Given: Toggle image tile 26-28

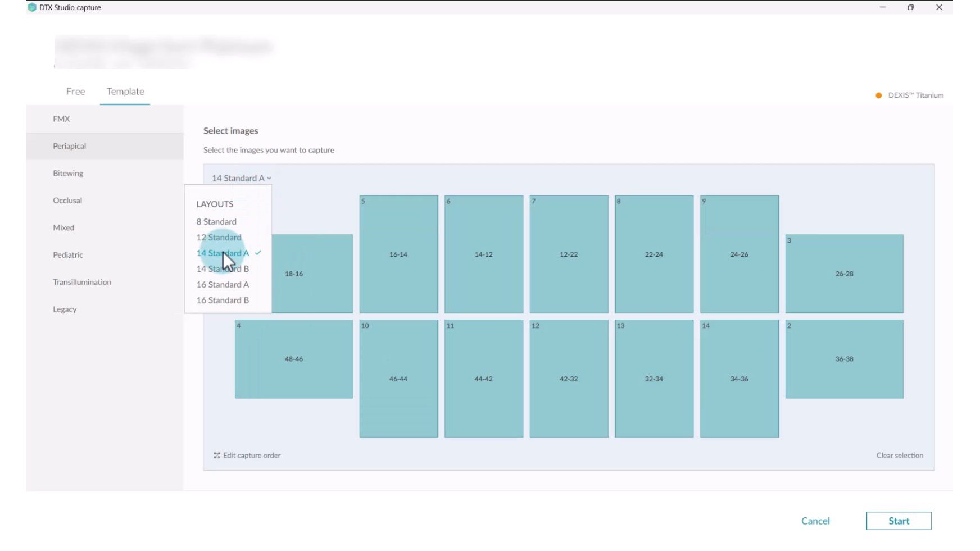Looking at the screenshot, I should point(845,274).
